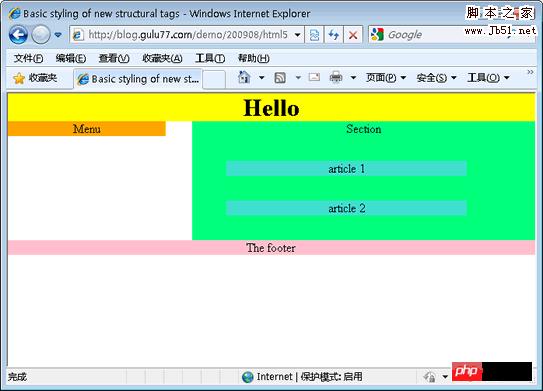Open the recent pages dropdown arrow
The height and width of the screenshot is (391, 543).
coord(58,35)
